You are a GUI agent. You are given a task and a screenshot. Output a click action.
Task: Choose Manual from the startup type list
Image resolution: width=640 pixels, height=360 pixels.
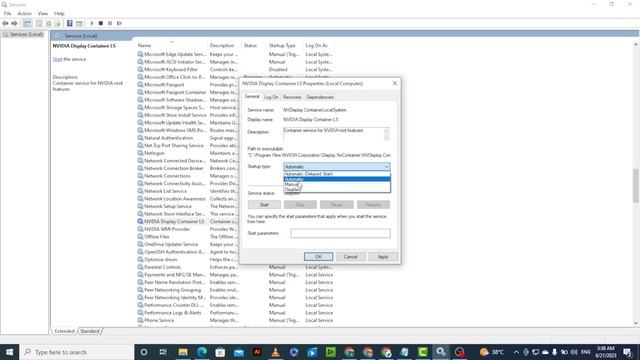pyautogui.click(x=337, y=184)
